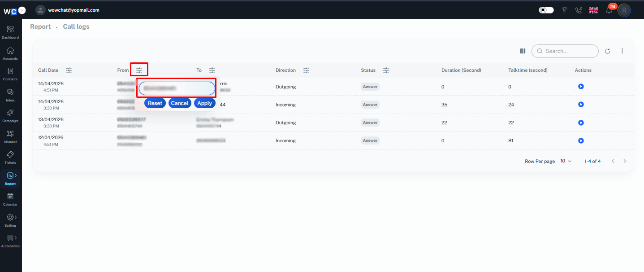Expand the Setting submenu chevron in sidebar
Image resolution: width=644 pixels, height=272 pixels.
coord(16,217)
